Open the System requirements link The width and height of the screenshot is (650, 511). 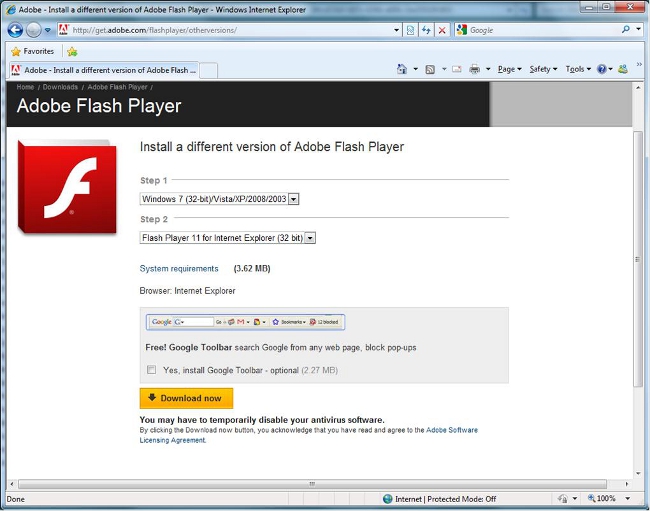tap(179, 269)
